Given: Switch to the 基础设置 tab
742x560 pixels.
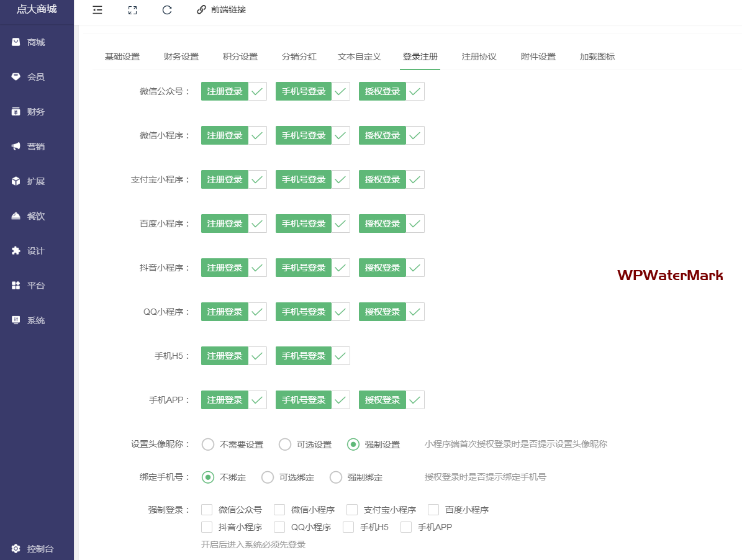Looking at the screenshot, I should coord(122,56).
